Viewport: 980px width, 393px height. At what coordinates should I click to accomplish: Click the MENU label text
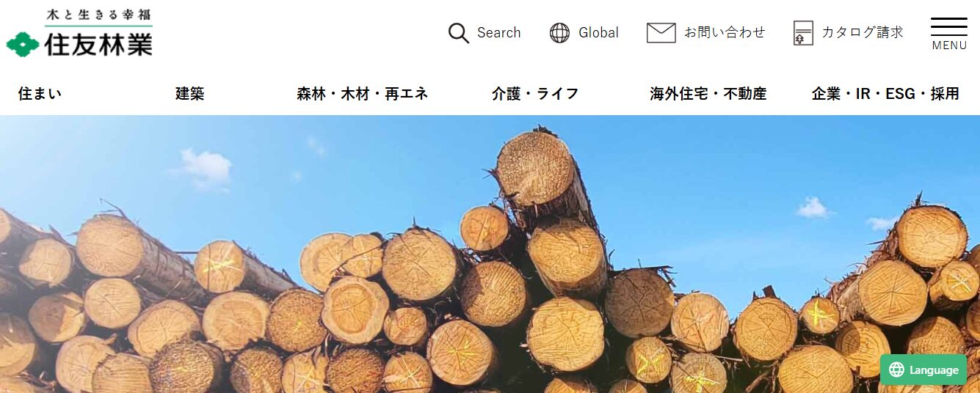[949, 45]
